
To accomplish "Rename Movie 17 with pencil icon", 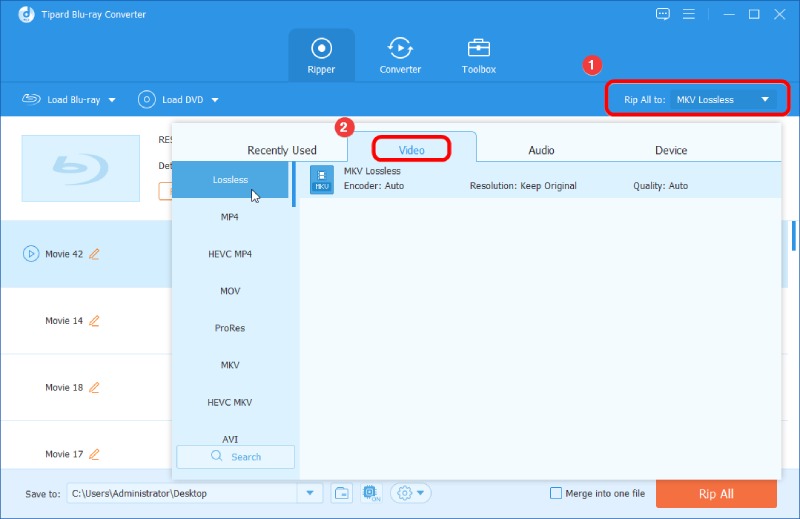I will click(94, 454).
